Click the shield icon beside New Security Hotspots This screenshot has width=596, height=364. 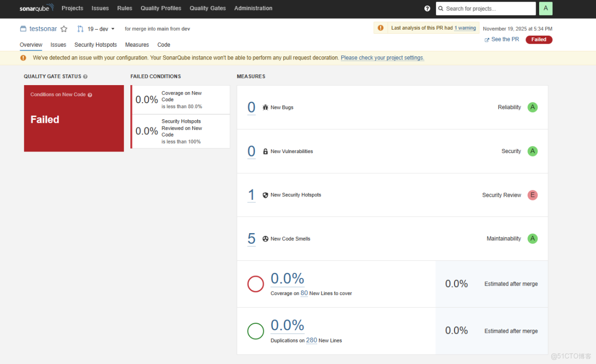click(265, 195)
